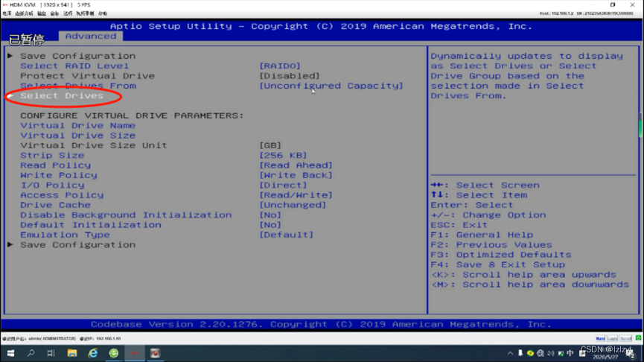Toggle Default Initialization No value
This screenshot has width=644, height=362.
coord(270,225)
